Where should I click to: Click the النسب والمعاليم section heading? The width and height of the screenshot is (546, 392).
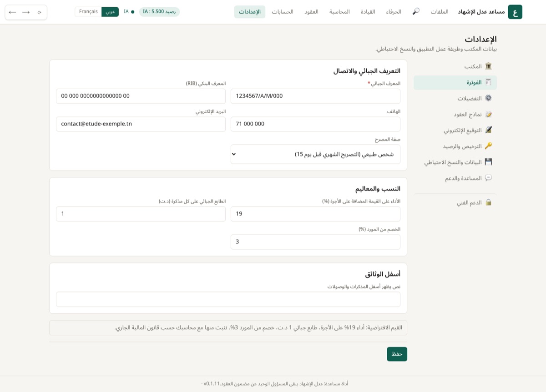(x=378, y=189)
